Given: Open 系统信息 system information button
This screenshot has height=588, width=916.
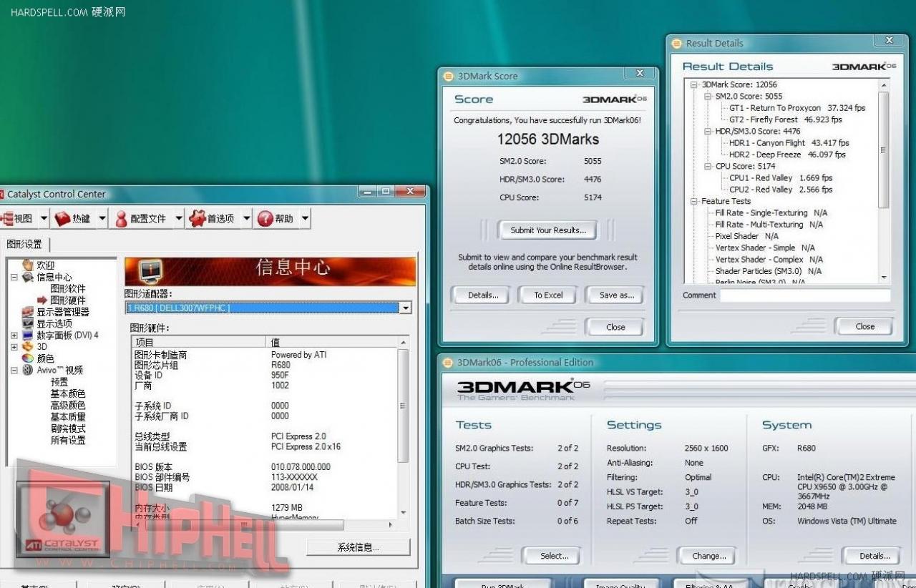Looking at the screenshot, I should (359, 547).
